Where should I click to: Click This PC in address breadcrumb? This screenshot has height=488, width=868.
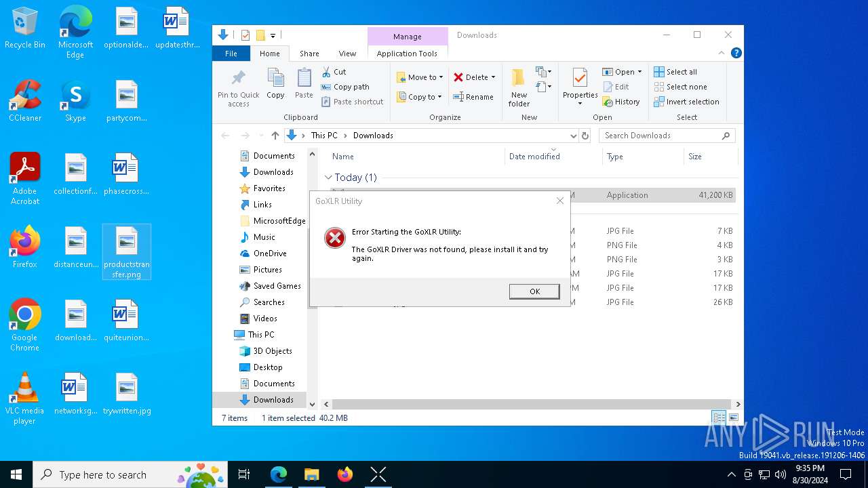click(x=324, y=136)
